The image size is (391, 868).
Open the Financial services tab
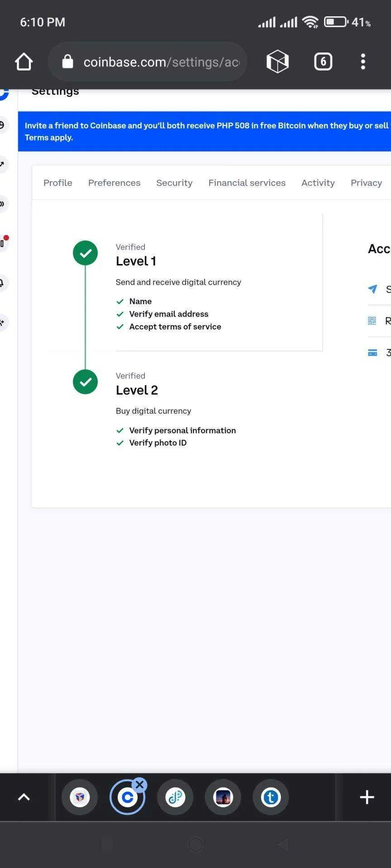click(x=247, y=183)
